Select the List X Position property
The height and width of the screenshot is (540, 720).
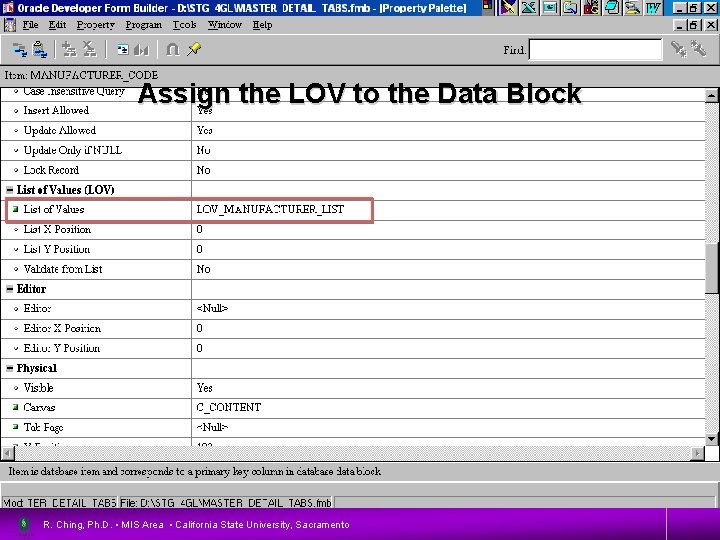57,229
